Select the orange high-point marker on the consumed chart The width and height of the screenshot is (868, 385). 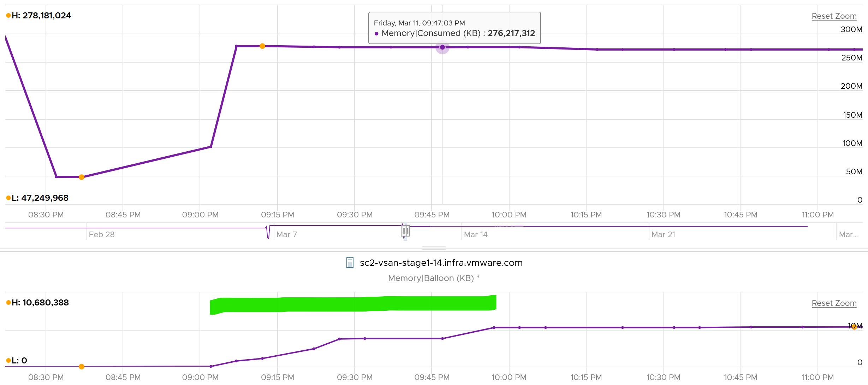pyautogui.click(x=262, y=46)
